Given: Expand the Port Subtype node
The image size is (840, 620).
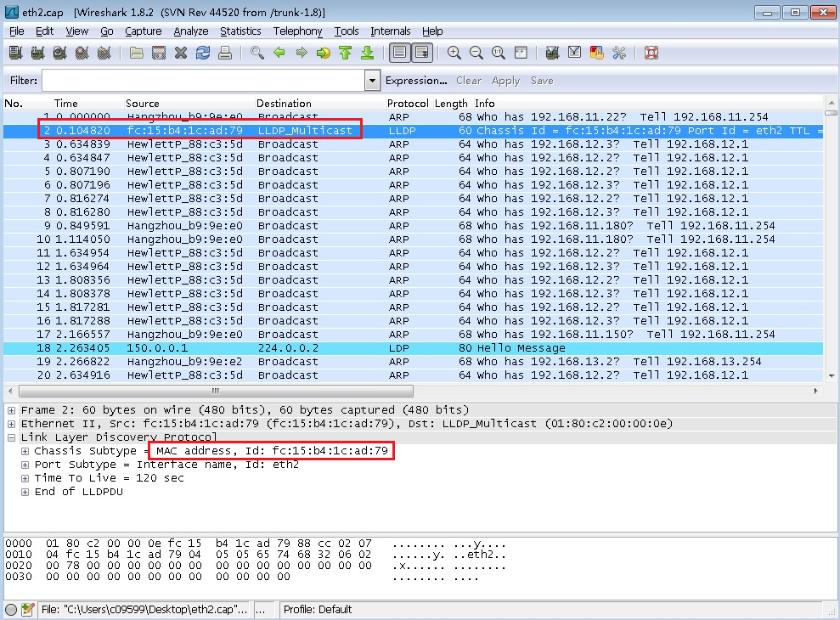Looking at the screenshot, I should pyautogui.click(x=25, y=465).
